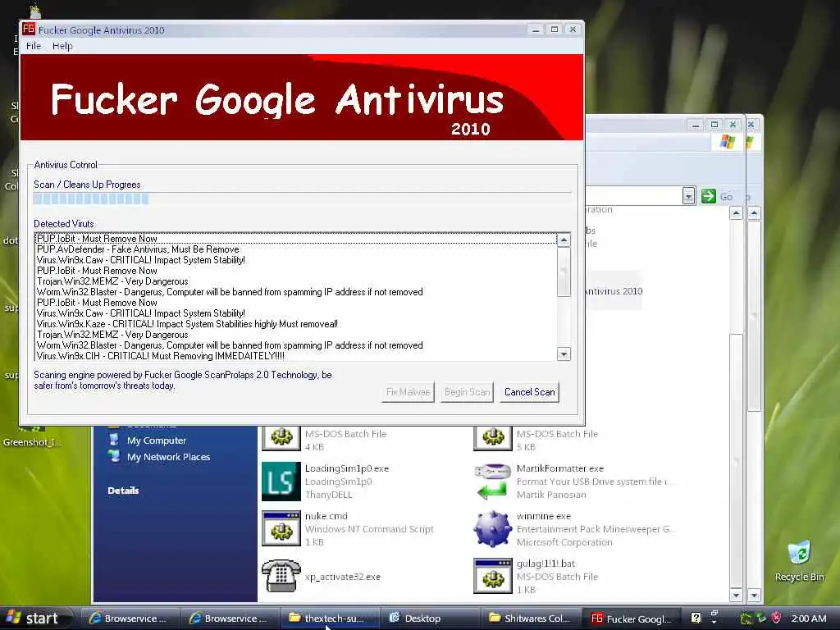The width and height of the screenshot is (840, 630).
Task: Click the Cancel Scan button
Action: click(529, 392)
